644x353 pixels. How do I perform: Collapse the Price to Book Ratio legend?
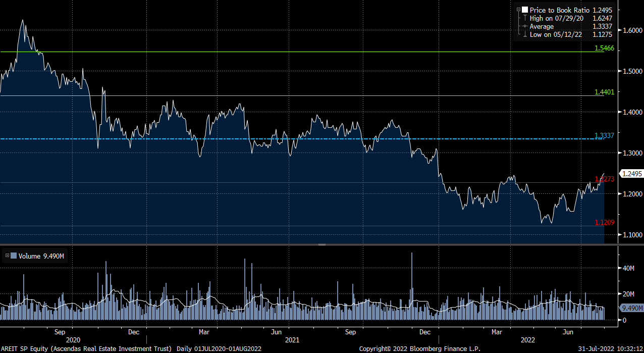point(518,10)
